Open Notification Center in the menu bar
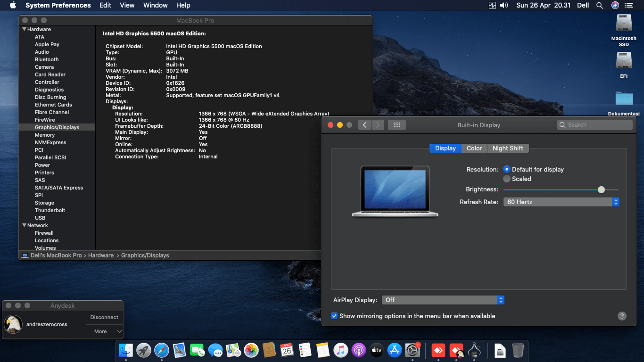The height and width of the screenshot is (362, 644). (629, 5)
